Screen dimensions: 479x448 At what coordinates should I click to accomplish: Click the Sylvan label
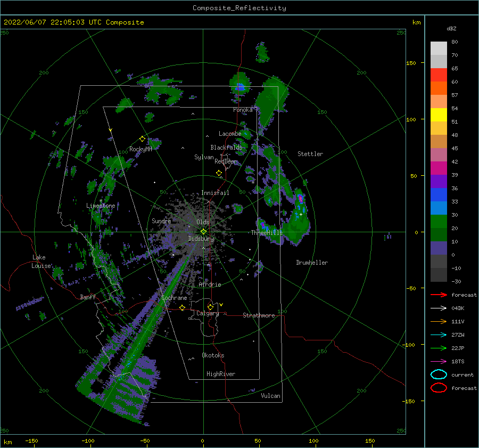204,157
